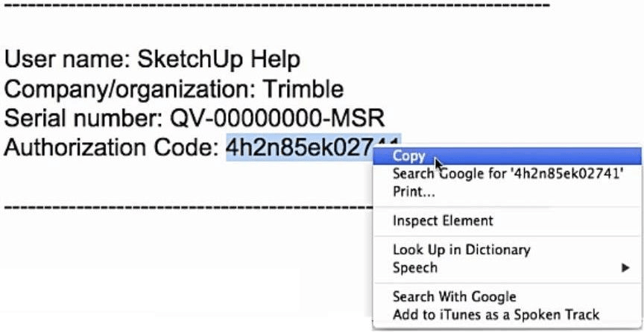Screen dimensions: 644x332
Task: Choose Copy from the context menu
Action: [x=507, y=156]
